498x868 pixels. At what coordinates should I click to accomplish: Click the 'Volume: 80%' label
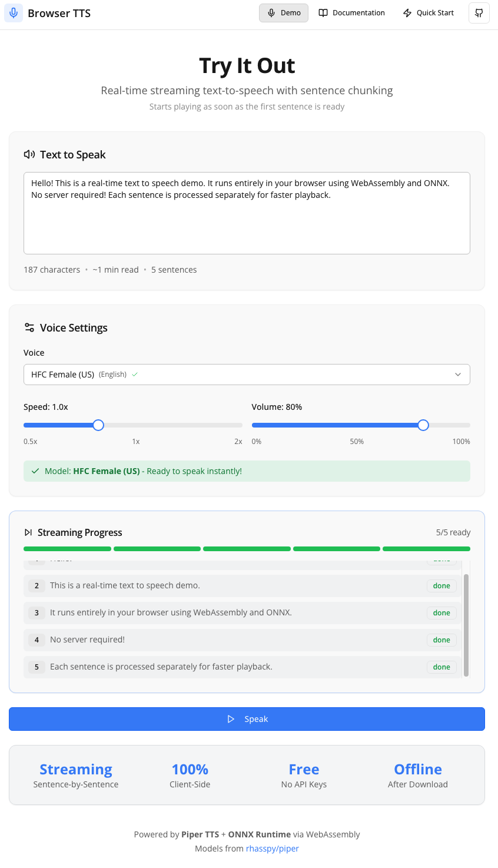[x=277, y=407]
